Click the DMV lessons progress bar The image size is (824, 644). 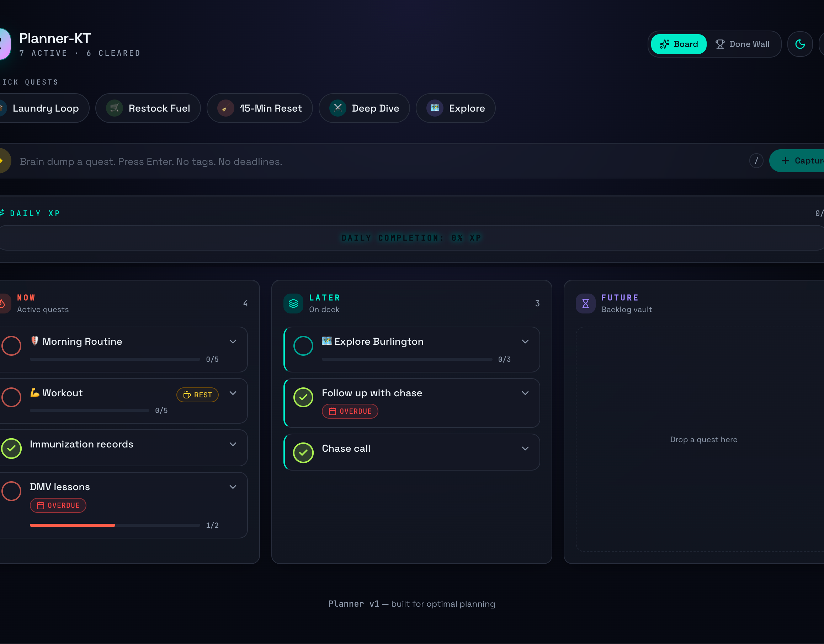(115, 525)
